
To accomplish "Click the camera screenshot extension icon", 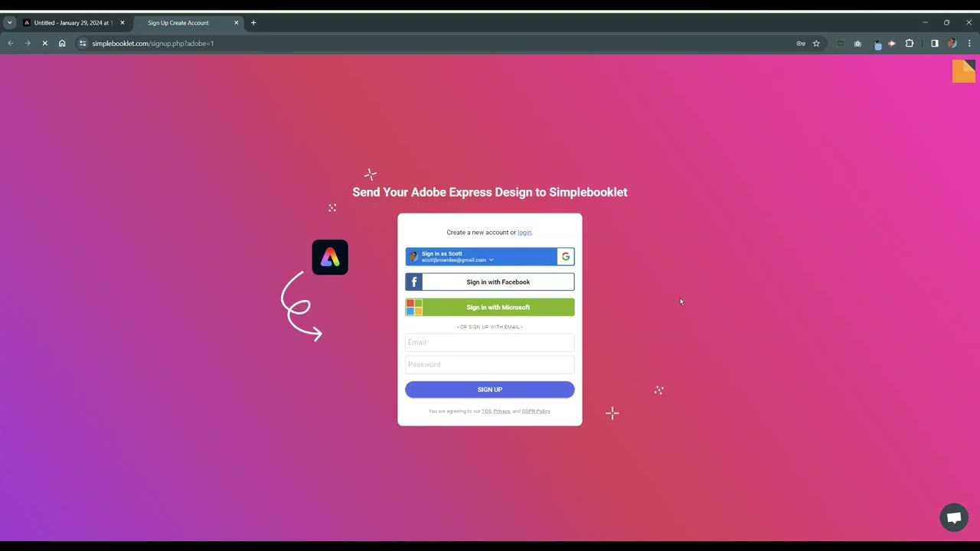I will 857,44.
